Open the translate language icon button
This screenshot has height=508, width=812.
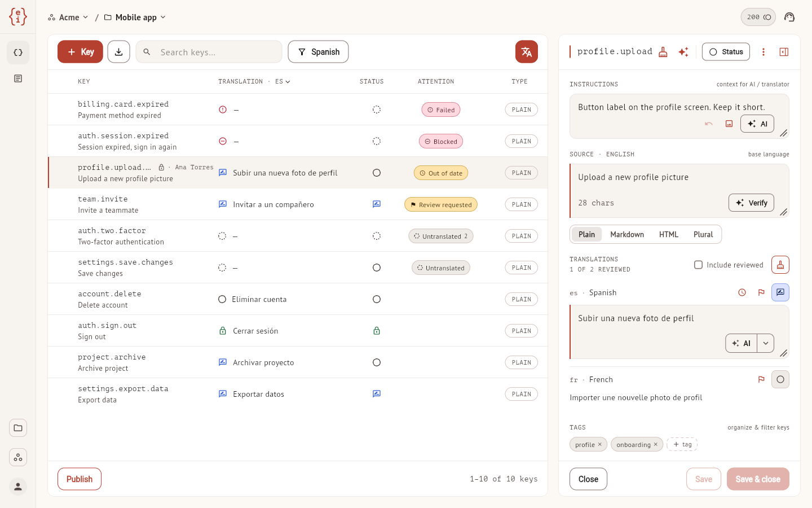pos(527,52)
